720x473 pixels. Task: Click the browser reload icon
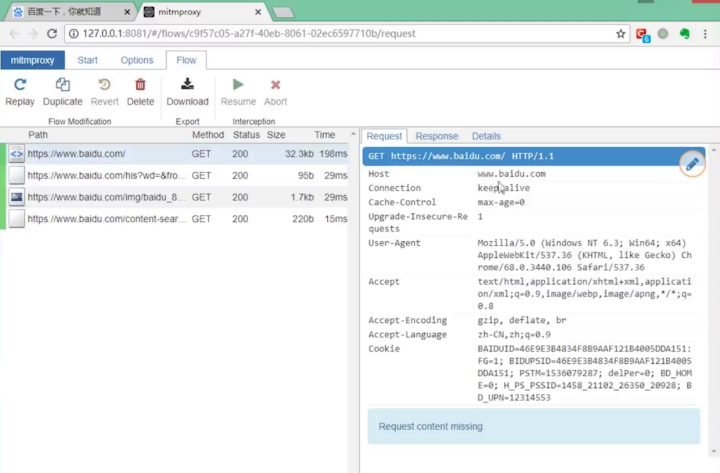pos(52,34)
